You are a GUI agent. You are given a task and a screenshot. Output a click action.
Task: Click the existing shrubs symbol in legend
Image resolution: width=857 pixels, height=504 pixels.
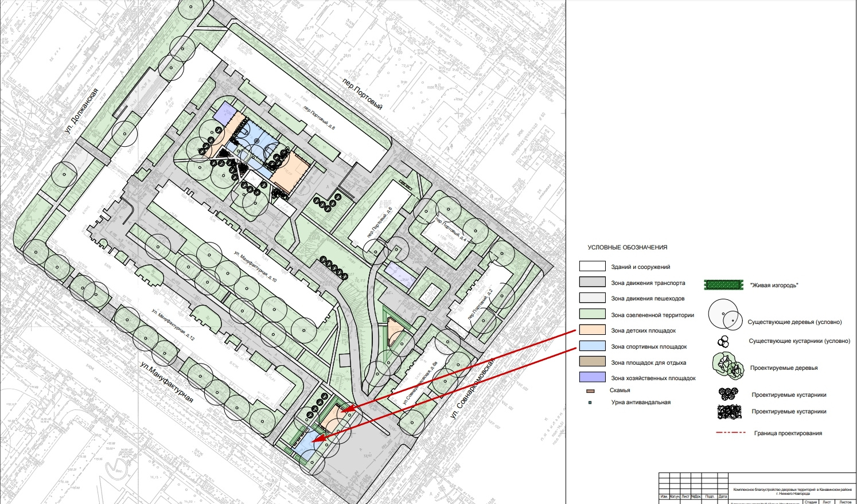click(x=723, y=342)
